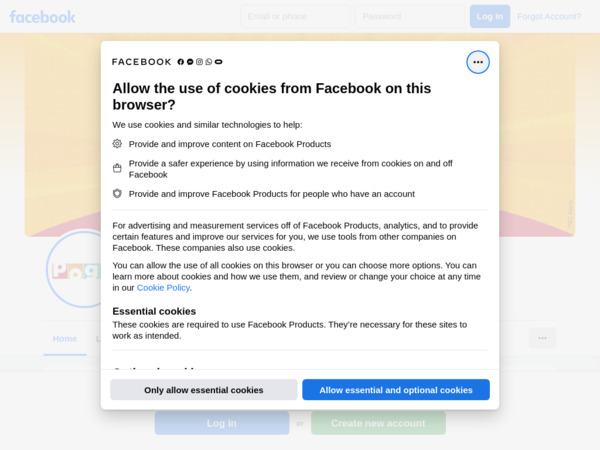The image size is (600, 450).
Task: Click Create new account button
Action: pos(378,423)
